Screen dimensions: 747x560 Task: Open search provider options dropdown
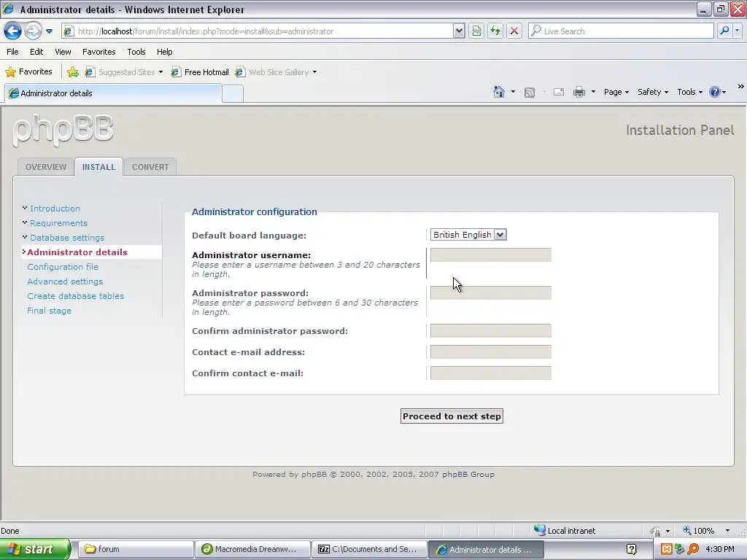[737, 31]
